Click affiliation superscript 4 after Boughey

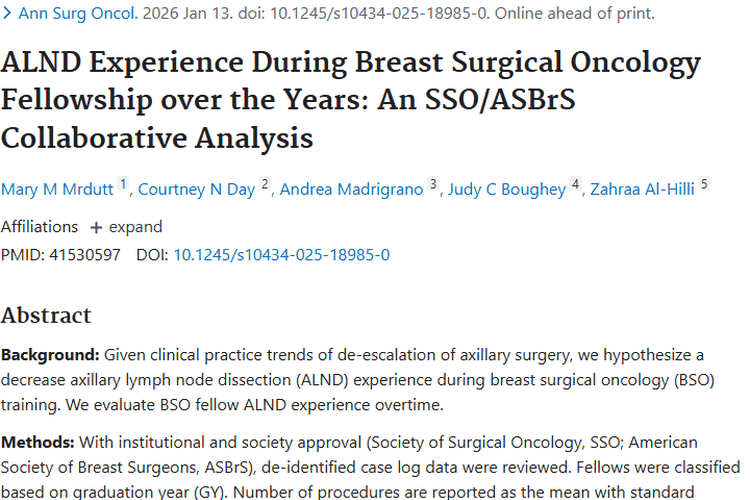coord(576,185)
